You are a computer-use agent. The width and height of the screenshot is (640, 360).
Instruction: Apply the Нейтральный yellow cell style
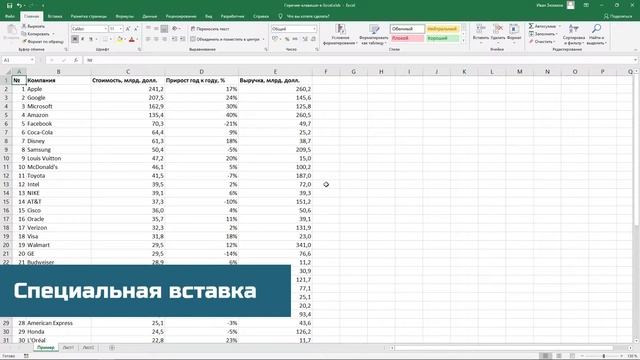pyautogui.click(x=443, y=29)
